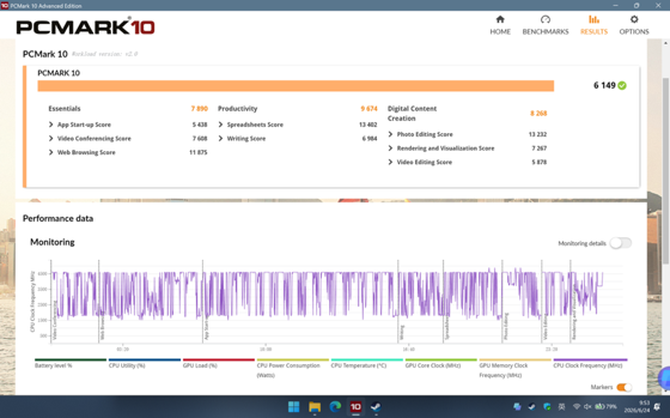Toggle Battery level % chart series

71,364
